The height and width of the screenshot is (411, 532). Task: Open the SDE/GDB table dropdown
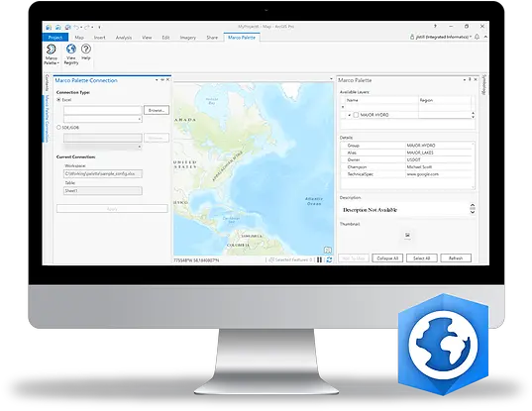pos(103,147)
